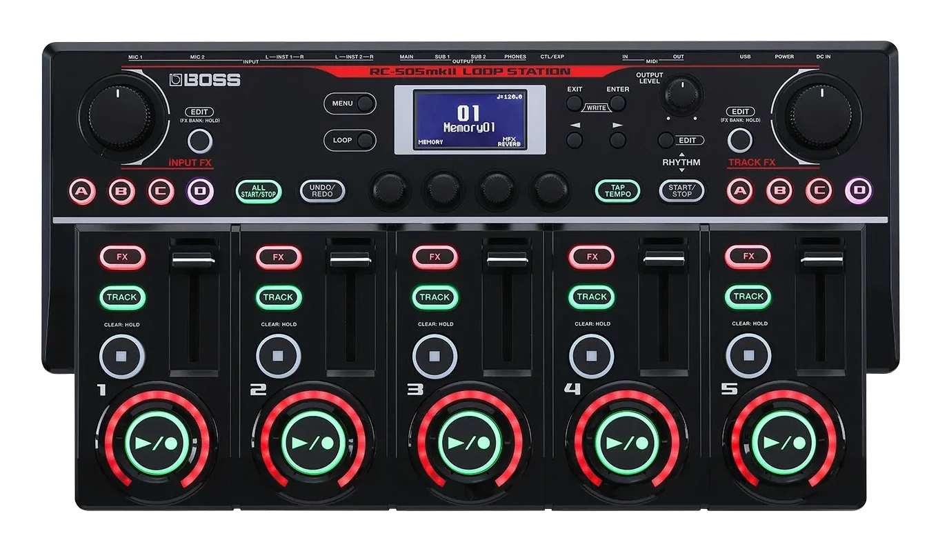This screenshot has width=938, height=560.
Task: Select the TRACK button on track 3
Action: [435, 297]
